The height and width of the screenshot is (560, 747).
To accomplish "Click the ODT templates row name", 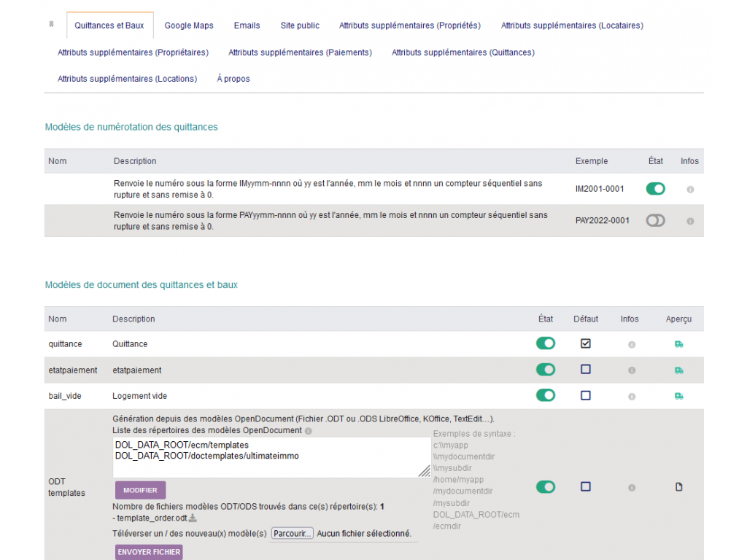I will click(x=66, y=487).
